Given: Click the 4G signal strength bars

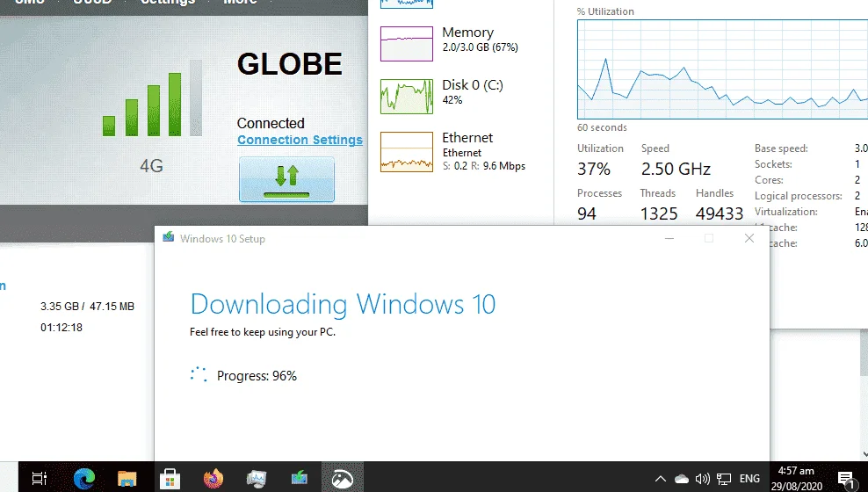Looking at the screenshot, I should [x=152, y=98].
